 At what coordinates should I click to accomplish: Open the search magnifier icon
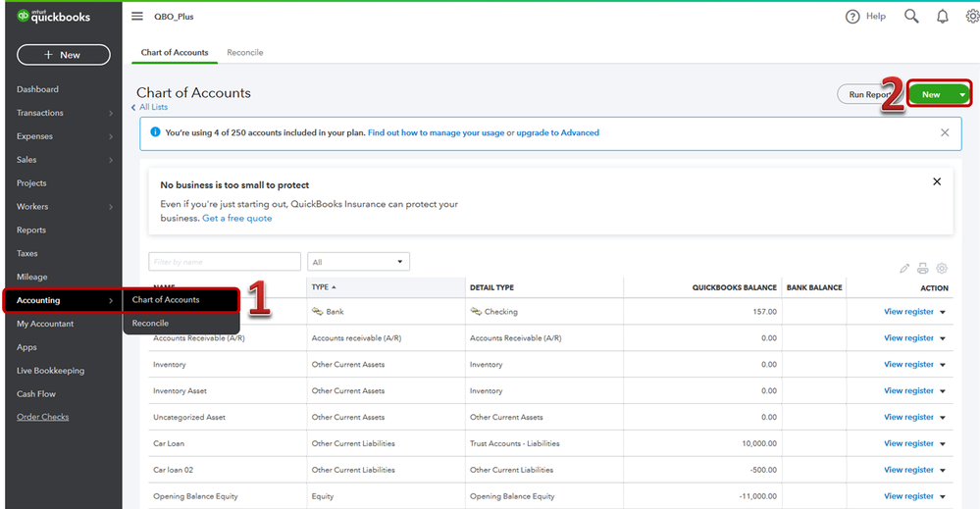pos(911,17)
